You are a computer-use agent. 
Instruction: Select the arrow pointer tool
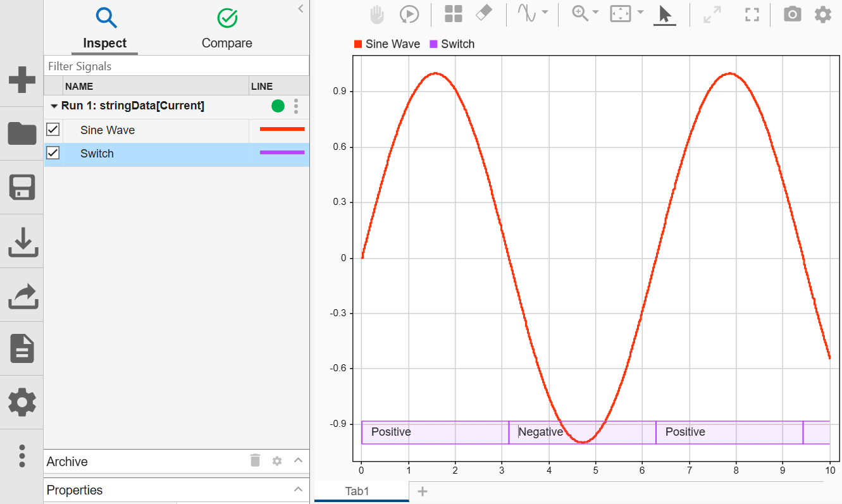pos(664,14)
